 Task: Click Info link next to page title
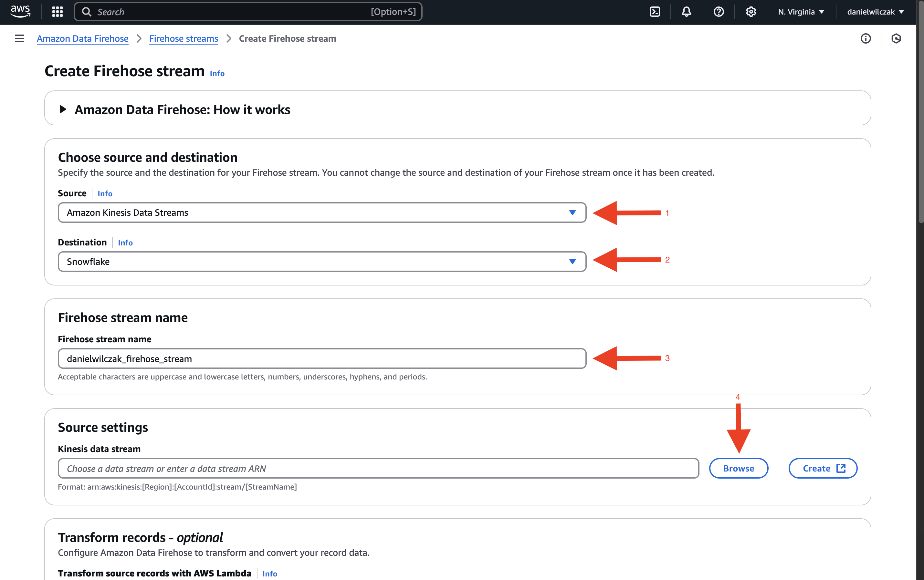(x=217, y=73)
